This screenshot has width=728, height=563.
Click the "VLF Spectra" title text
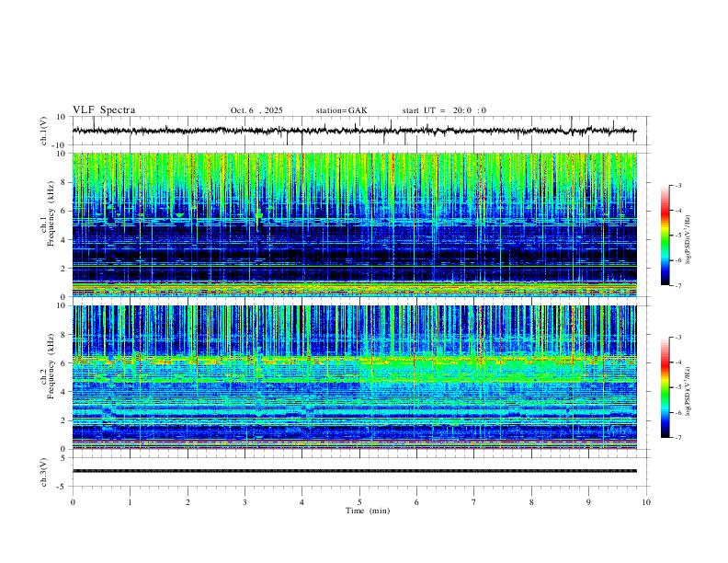(104, 110)
